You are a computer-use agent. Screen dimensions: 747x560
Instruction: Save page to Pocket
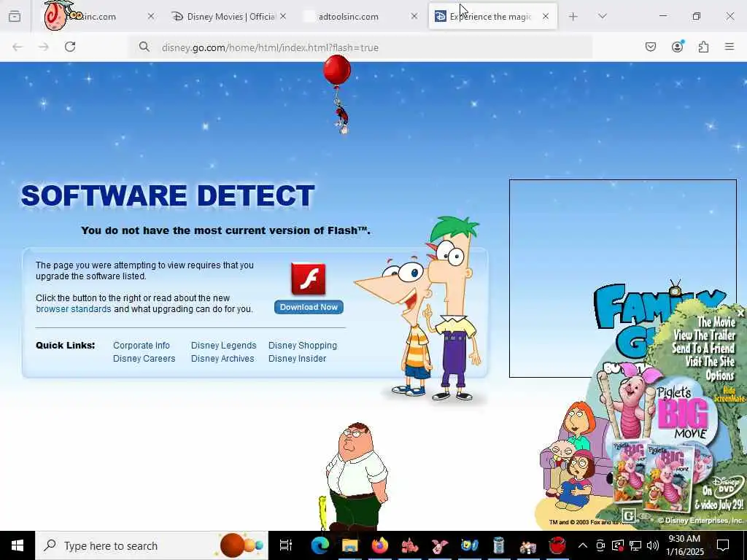(x=651, y=47)
